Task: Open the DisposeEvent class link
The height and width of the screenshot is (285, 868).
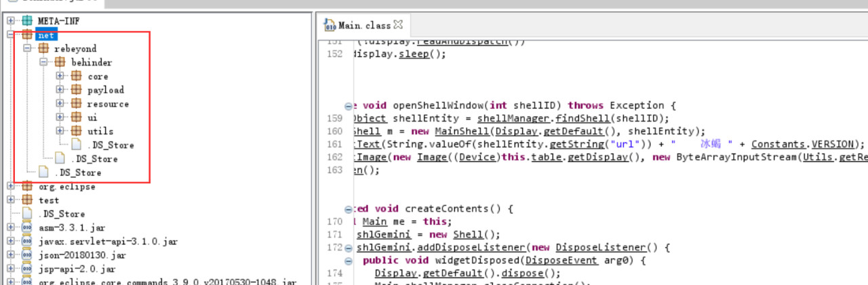Action: click(563, 261)
